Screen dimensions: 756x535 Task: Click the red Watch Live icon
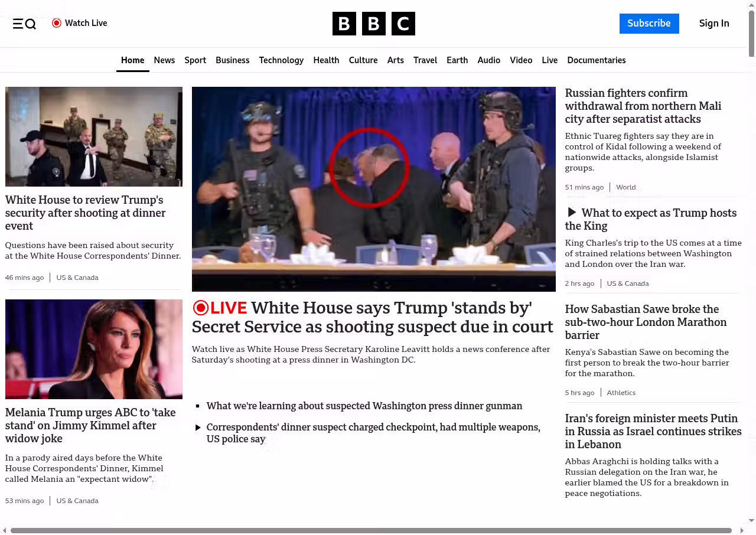[x=57, y=23]
